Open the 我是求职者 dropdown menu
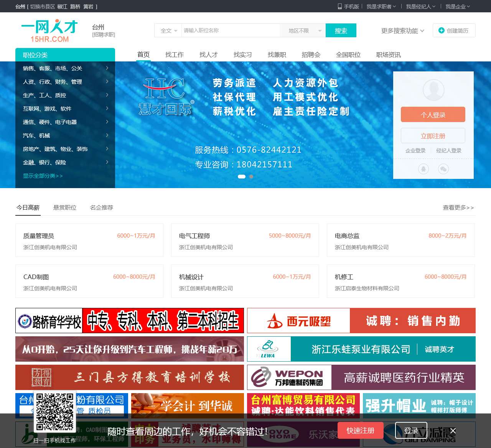The height and width of the screenshot is (448, 491). 381,7
